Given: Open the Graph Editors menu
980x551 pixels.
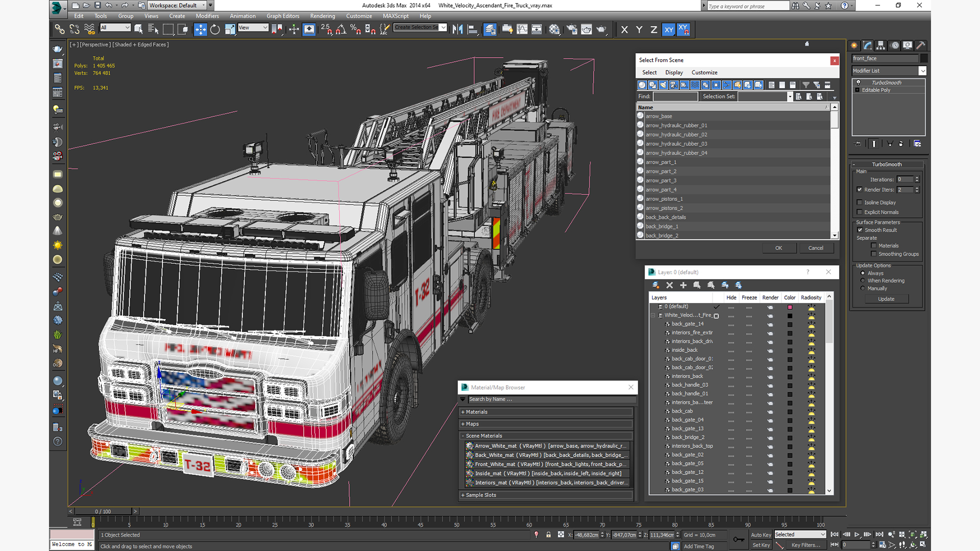Looking at the screenshot, I should point(283,16).
